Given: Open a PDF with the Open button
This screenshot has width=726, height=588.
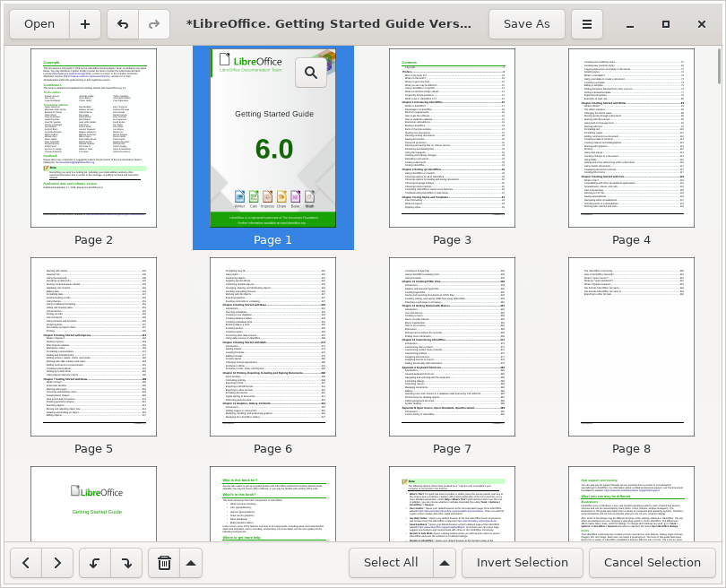Looking at the screenshot, I should (39, 24).
